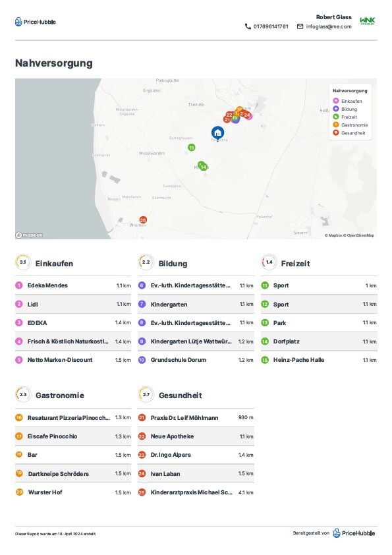Image resolution: width=392 pixels, height=555 pixels.
Task: Click number badge 10 beside Grundschule Dorum
Action: tap(142, 360)
